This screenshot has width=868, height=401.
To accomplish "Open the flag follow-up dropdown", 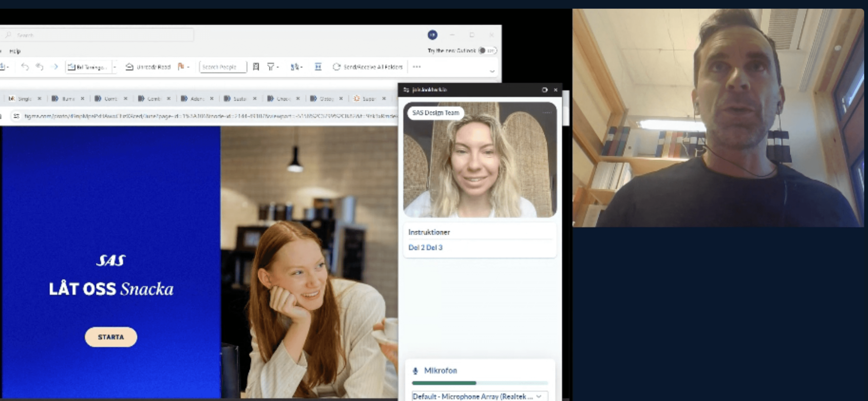I will coord(188,67).
